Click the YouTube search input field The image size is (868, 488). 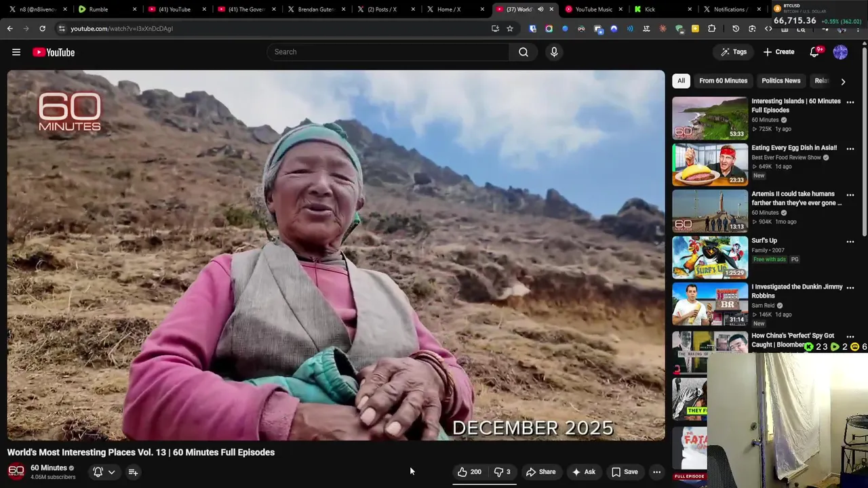(388, 52)
